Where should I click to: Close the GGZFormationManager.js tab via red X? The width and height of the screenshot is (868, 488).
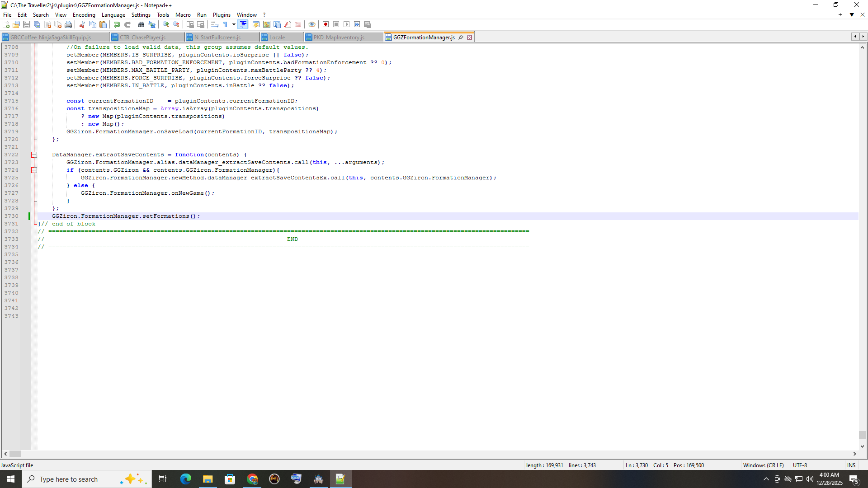click(x=470, y=38)
